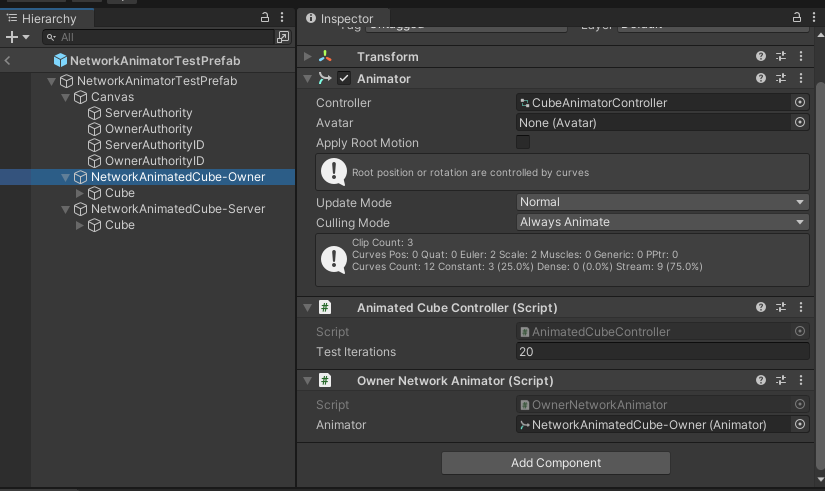Viewport: 825px width, 491px height.
Task: Expand the Transform component foldout
Action: pyautogui.click(x=308, y=57)
